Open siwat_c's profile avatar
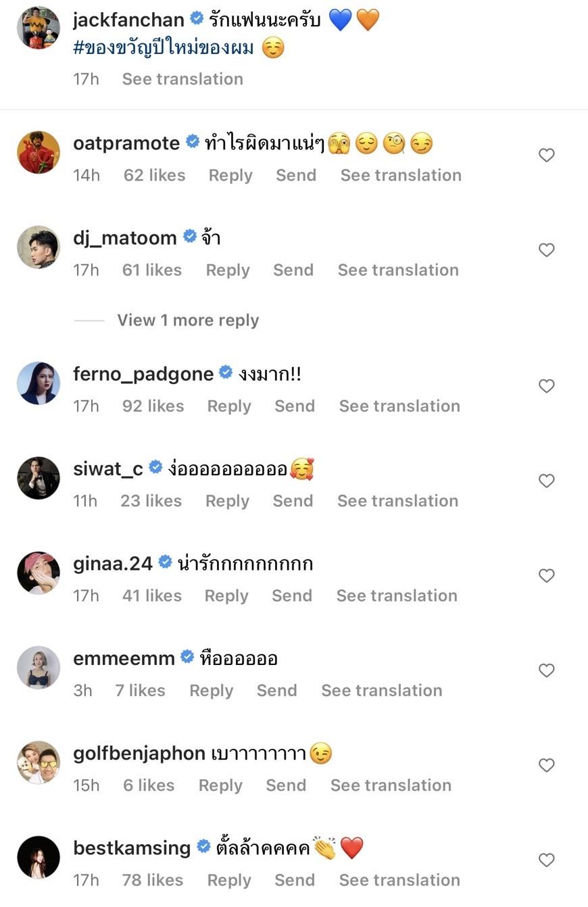The image size is (588, 907). coord(39,478)
